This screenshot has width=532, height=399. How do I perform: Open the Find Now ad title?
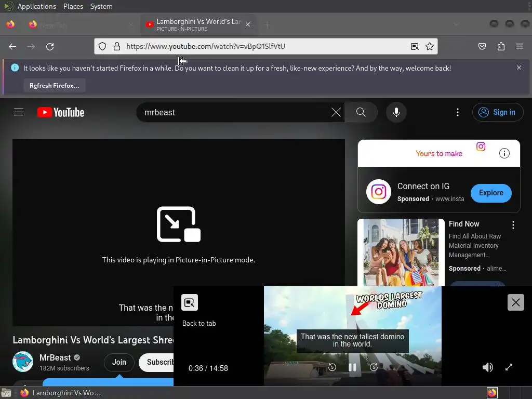(464, 224)
